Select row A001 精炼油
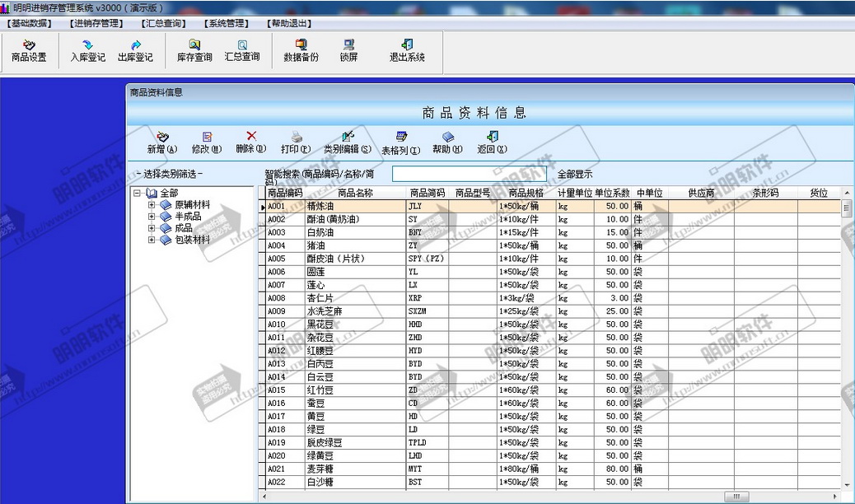Viewport: 855px width, 504px height. pyautogui.click(x=553, y=207)
